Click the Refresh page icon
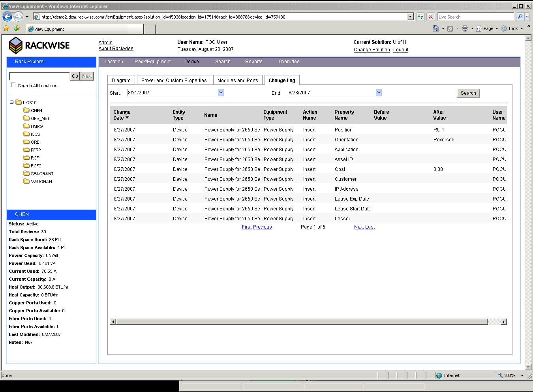 coord(420,17)
